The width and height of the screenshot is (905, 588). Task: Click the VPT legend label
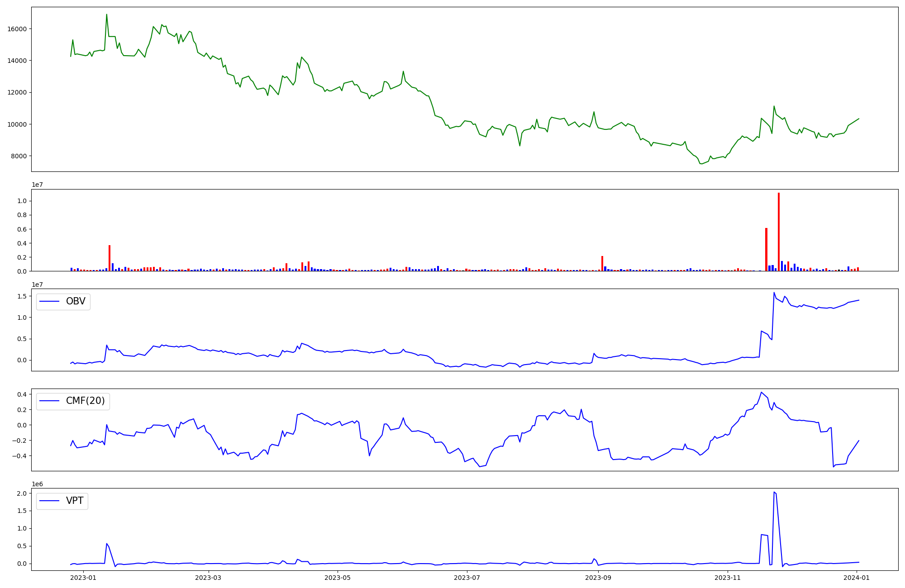coord(75,501)
